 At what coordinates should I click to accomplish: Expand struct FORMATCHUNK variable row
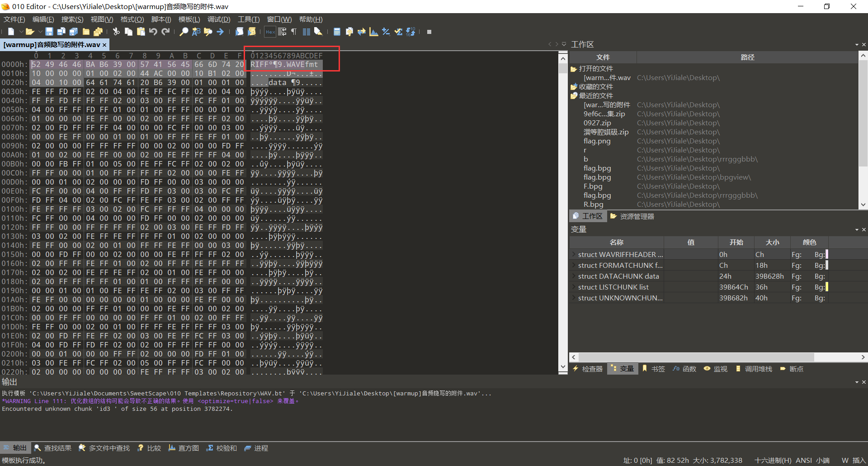(574, 265)
